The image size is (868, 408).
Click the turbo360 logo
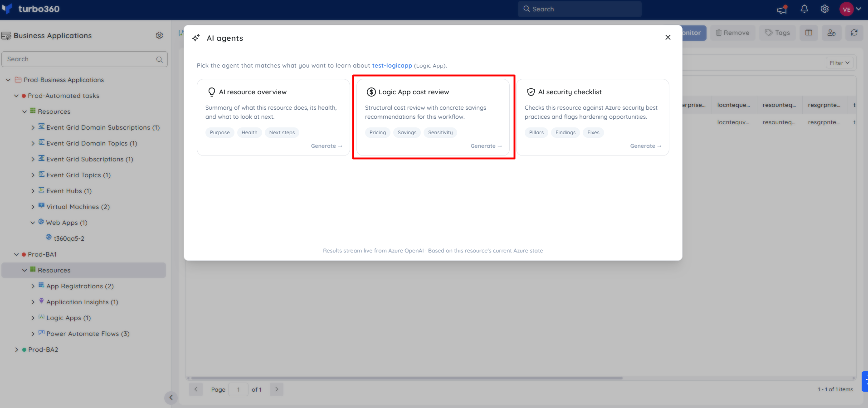pos(30,9)
